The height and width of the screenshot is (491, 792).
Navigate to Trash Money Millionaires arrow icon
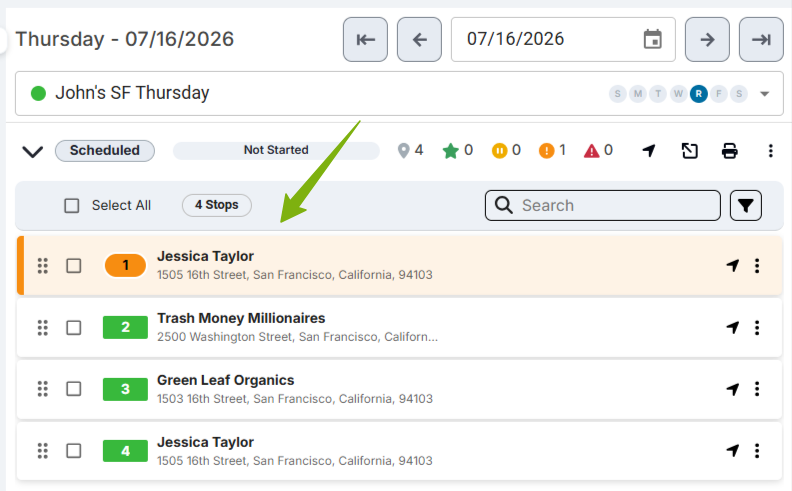tap(733, 328)
